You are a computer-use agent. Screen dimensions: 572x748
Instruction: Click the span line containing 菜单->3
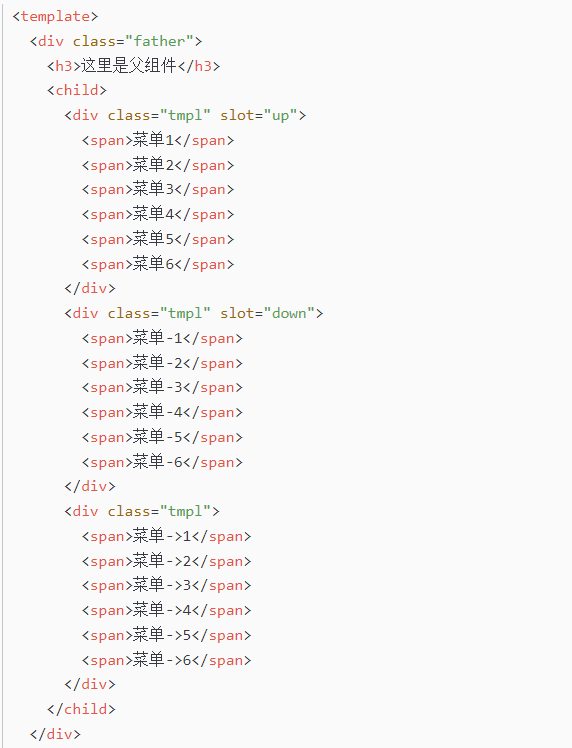(166, 585)
